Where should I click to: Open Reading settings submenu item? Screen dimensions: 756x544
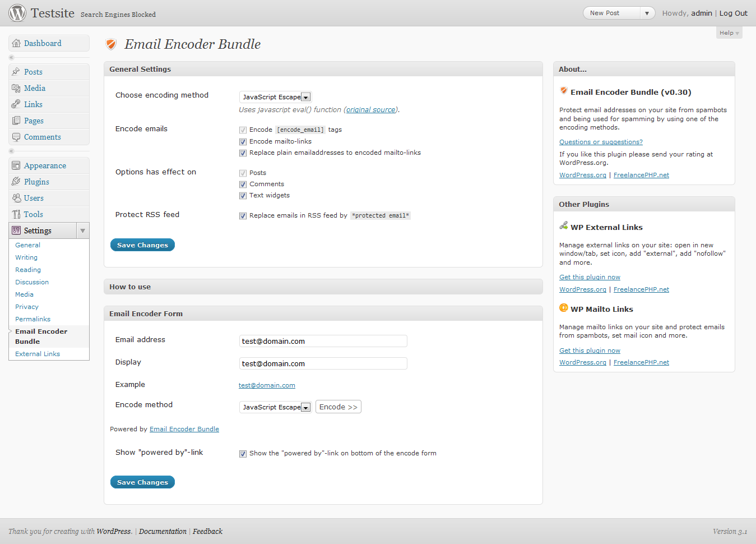tap(28, 270)
